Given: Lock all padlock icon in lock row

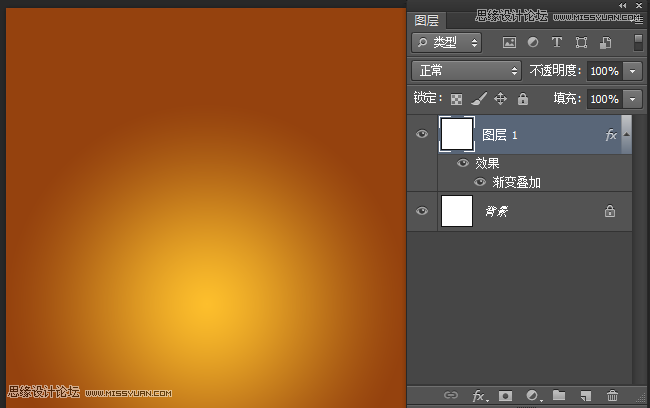Looking at the screenshot, I should point(523,99).
